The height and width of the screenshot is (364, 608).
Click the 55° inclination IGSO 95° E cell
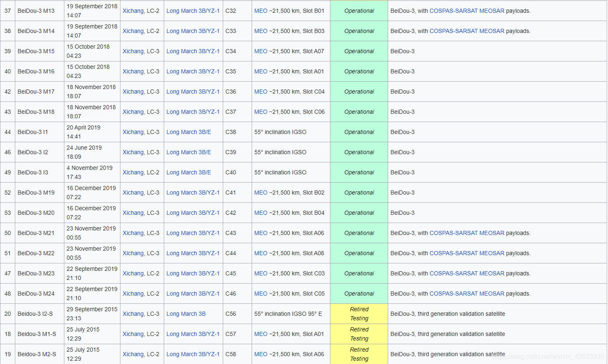pos(291,314)
